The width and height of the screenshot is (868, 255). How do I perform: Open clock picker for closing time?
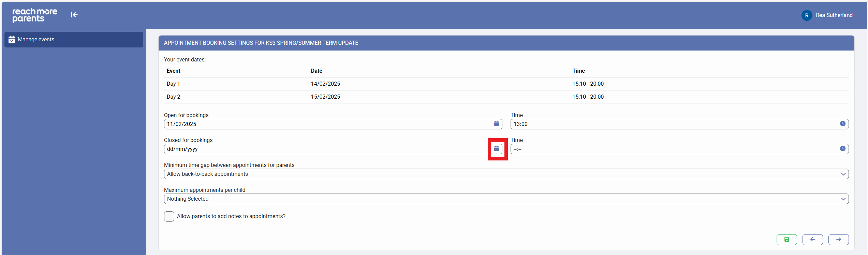point(842,149)
